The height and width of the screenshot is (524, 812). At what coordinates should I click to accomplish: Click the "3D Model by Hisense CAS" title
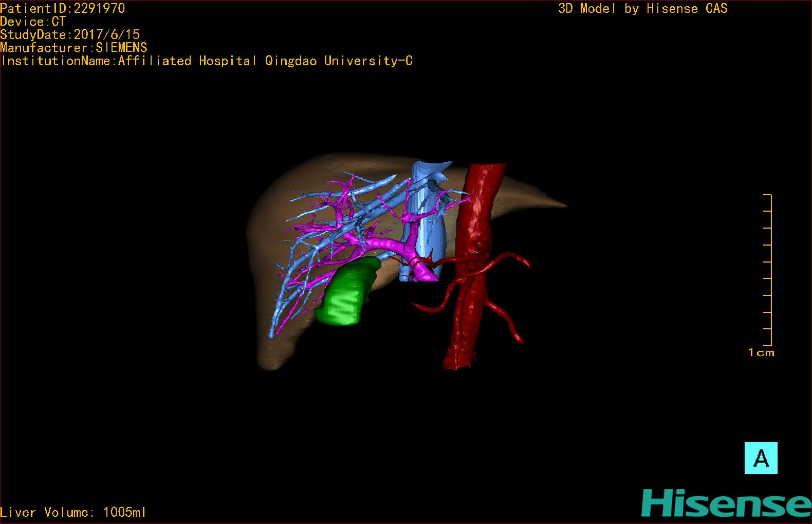[x=642, y=8]
